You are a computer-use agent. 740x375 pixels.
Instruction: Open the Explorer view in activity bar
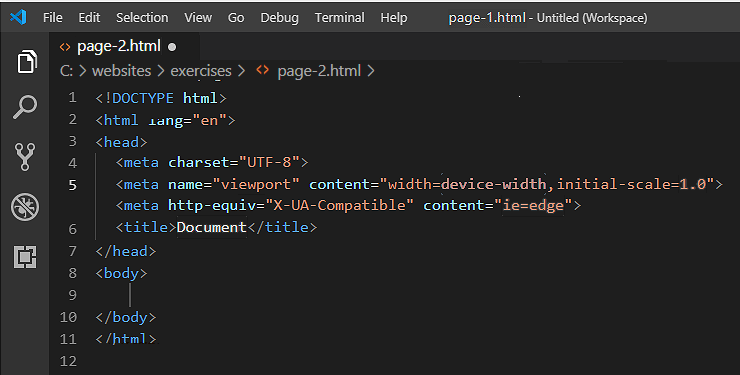26,61
